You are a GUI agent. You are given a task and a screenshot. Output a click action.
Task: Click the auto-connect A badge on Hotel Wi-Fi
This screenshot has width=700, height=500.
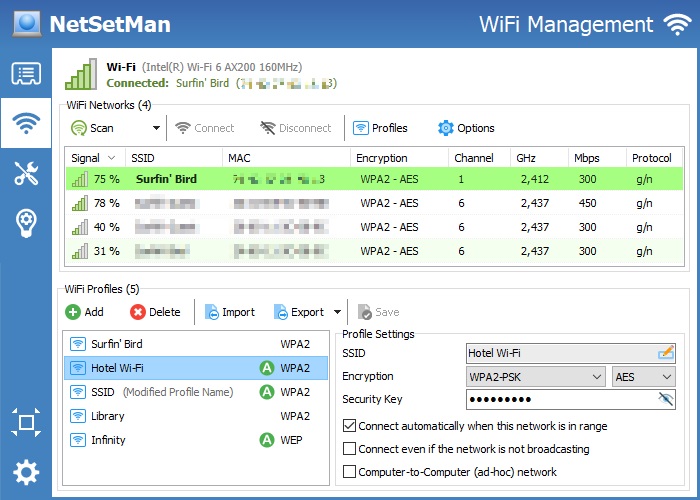coord(267,368)
